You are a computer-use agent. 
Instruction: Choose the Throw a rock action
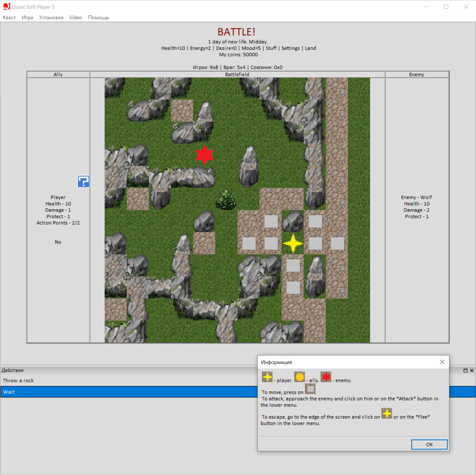point(18,380)
